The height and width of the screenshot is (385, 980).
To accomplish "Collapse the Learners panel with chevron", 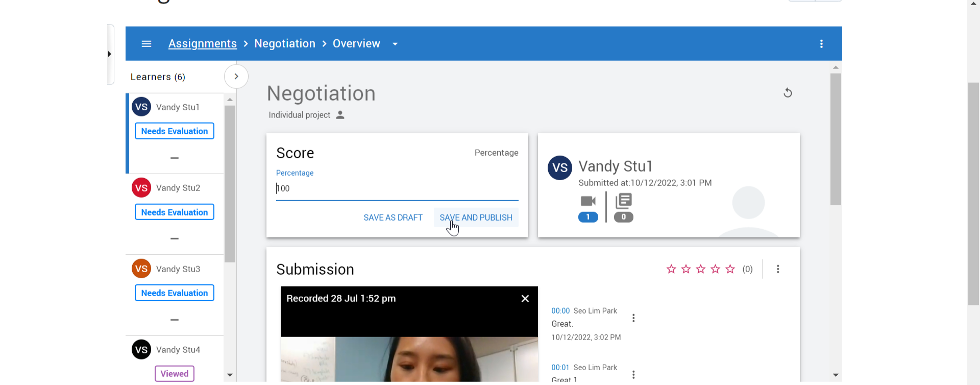I will pyautogui.click(x=236, y=77).
